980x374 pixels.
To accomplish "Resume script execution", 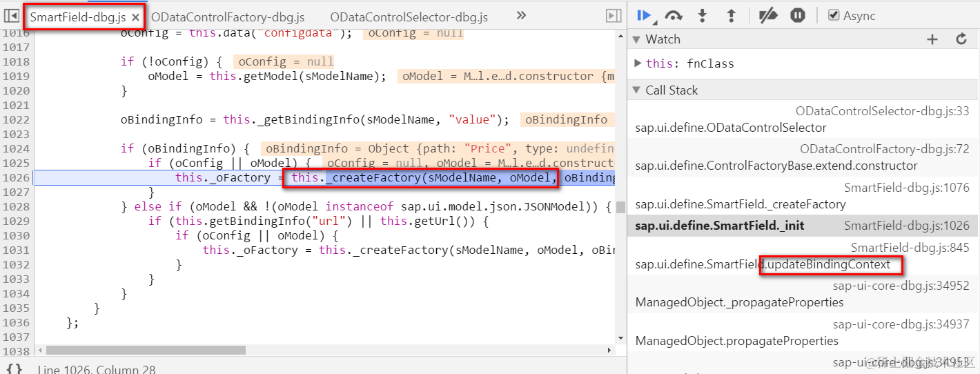I will click(x=645, y=15).
